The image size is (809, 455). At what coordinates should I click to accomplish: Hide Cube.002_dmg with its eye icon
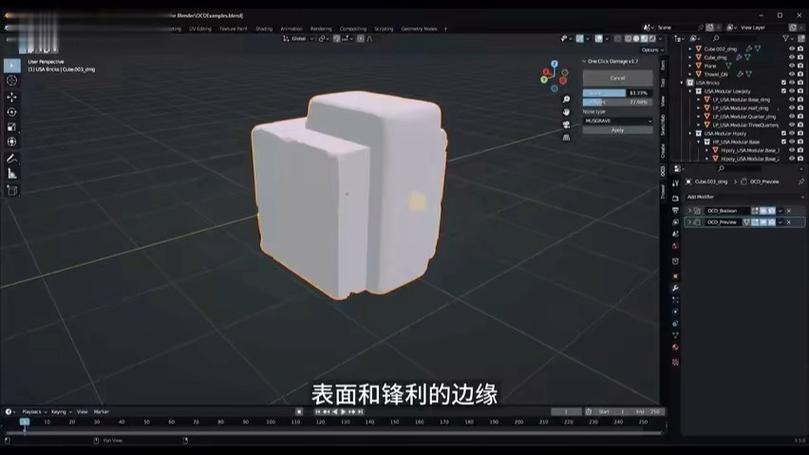[x=791, y=49]
